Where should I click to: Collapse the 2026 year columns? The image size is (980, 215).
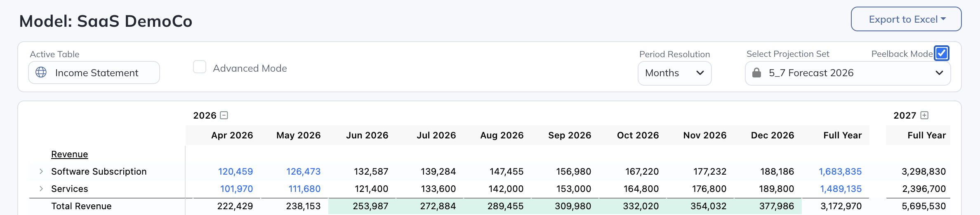224,115
